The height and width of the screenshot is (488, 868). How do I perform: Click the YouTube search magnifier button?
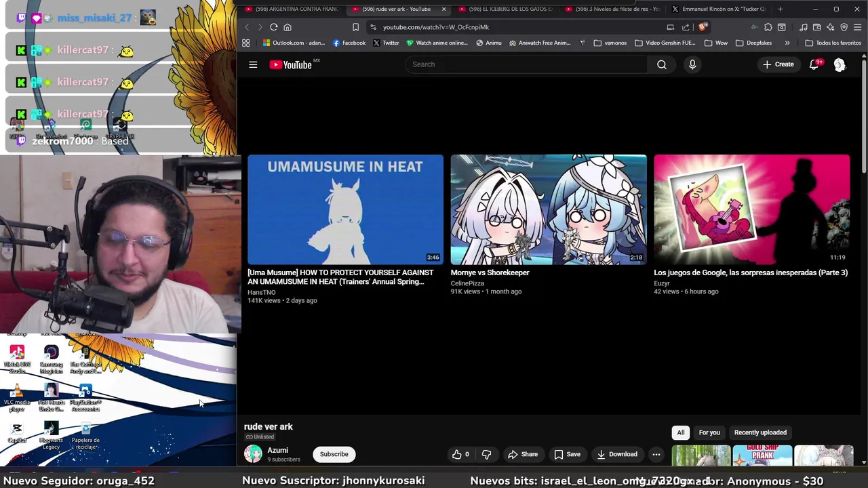[x=661, y=64]
